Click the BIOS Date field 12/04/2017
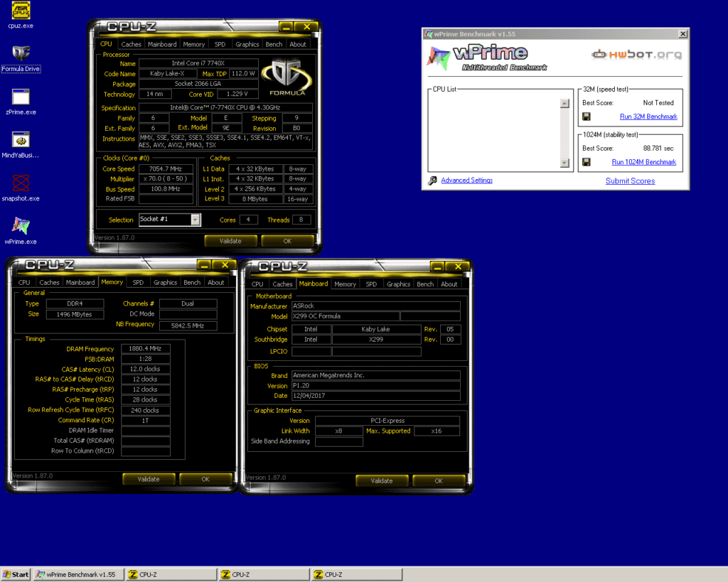Screen dimensions: 728x582 (375, 396)
